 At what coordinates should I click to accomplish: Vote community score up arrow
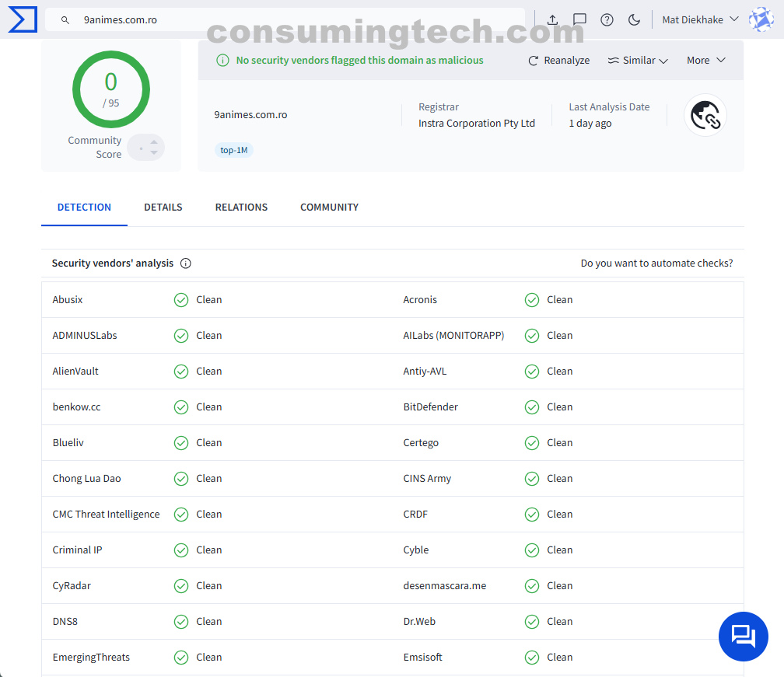tap(154, 141)
